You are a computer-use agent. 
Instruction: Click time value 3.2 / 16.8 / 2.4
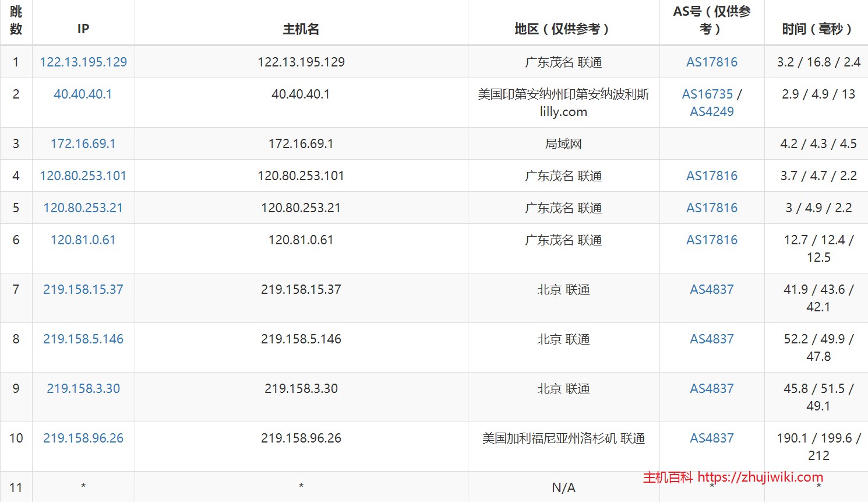tap(818, 62)
